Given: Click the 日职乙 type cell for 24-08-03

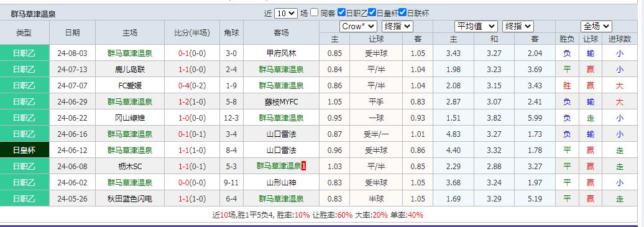Looking at the screenshot, I should [24, 53].
